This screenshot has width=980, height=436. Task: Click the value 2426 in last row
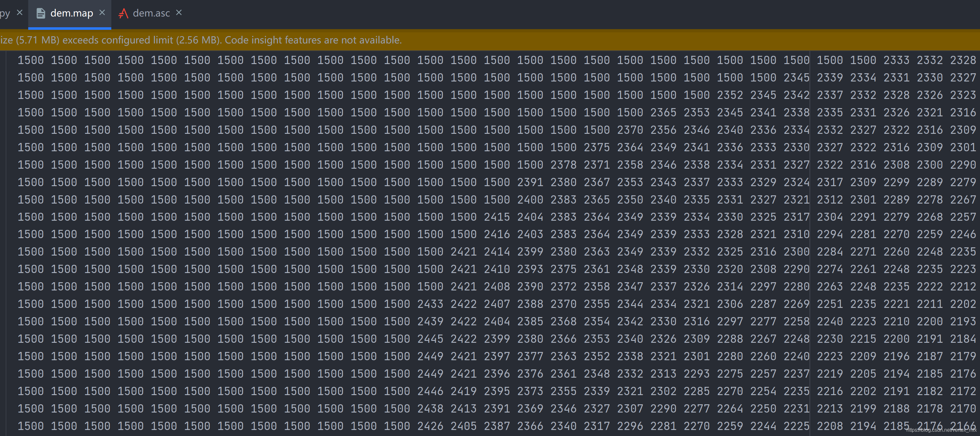[430, 426]
